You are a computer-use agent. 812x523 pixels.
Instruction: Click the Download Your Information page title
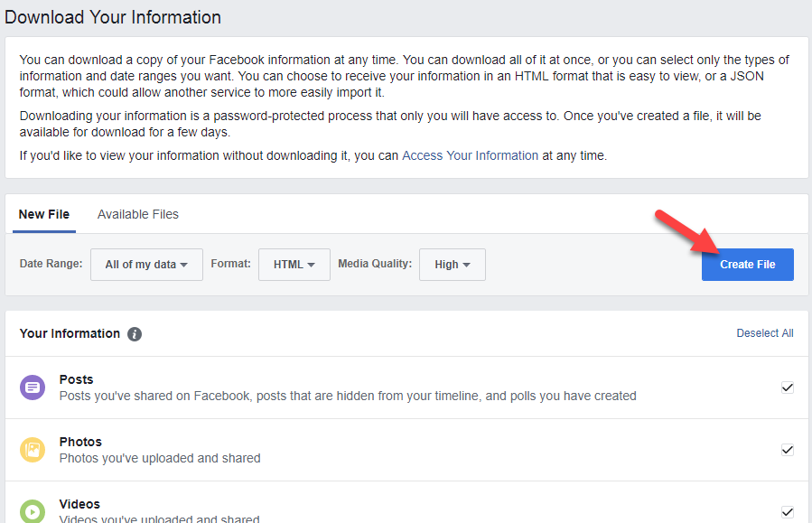[112, 17]
